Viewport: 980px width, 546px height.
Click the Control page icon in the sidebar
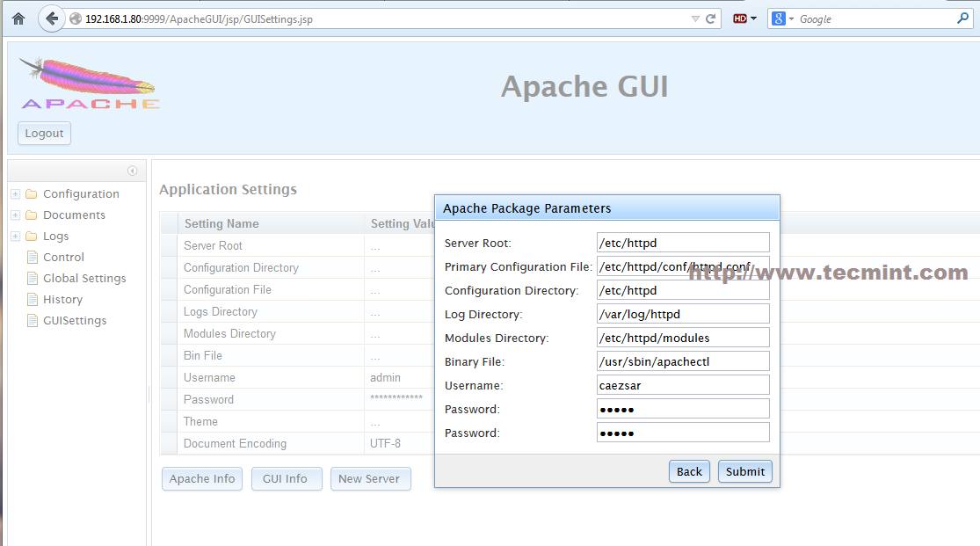click(33, 258)
